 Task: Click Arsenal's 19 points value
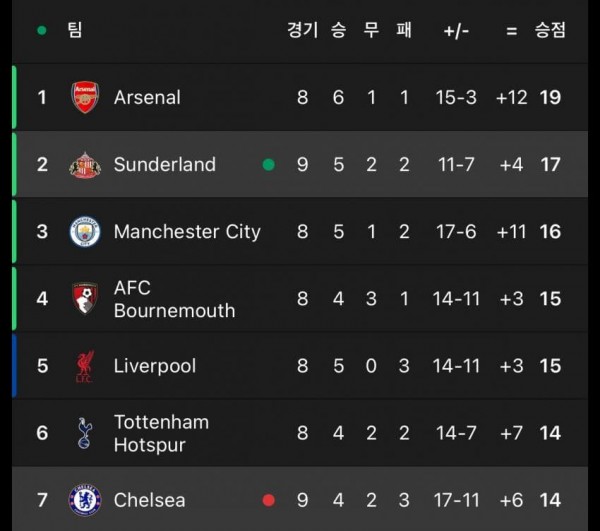coord(550,97)
